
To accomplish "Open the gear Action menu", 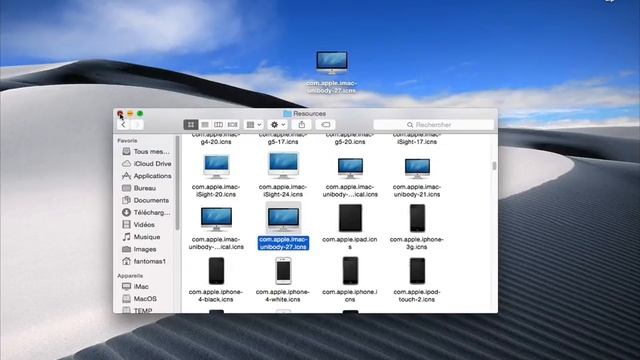I will (278, 124).
